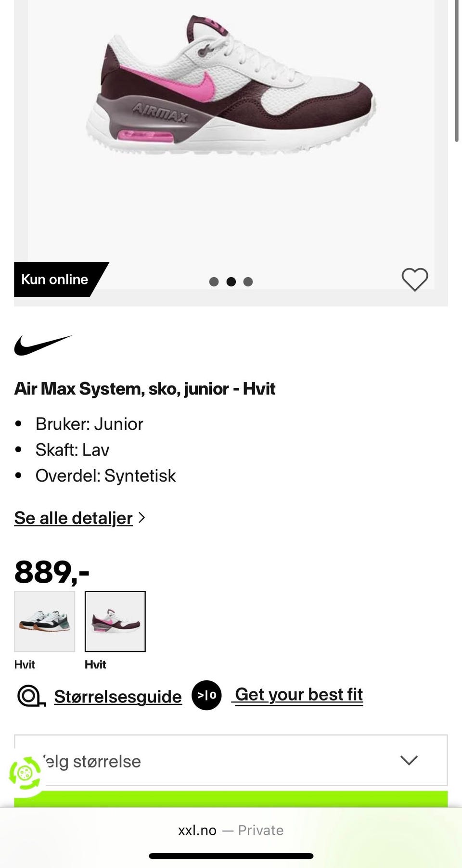Tap the Nike swoosh brand logo
462x868 pixels.
tap(43, 345)
